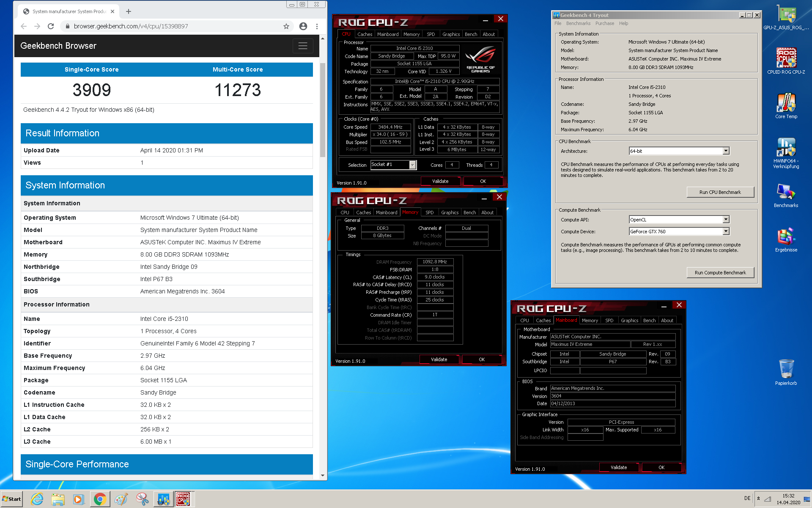Click scroll up arrow in Chrome page
812x508 pixels.
[x=323, y=39]
